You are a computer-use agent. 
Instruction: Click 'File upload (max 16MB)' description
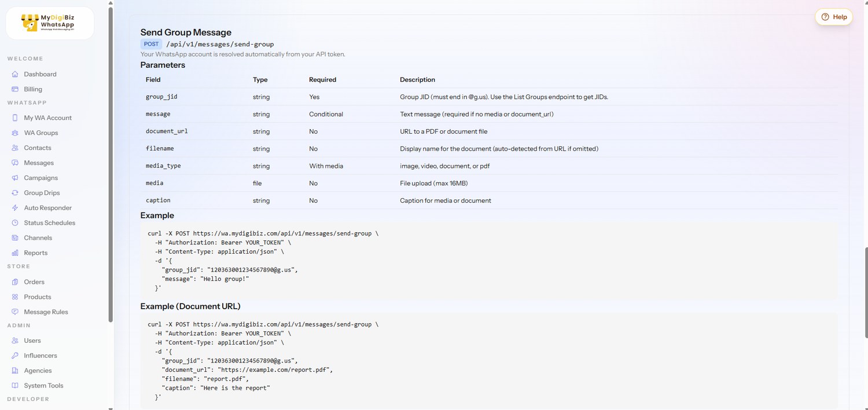433,183
